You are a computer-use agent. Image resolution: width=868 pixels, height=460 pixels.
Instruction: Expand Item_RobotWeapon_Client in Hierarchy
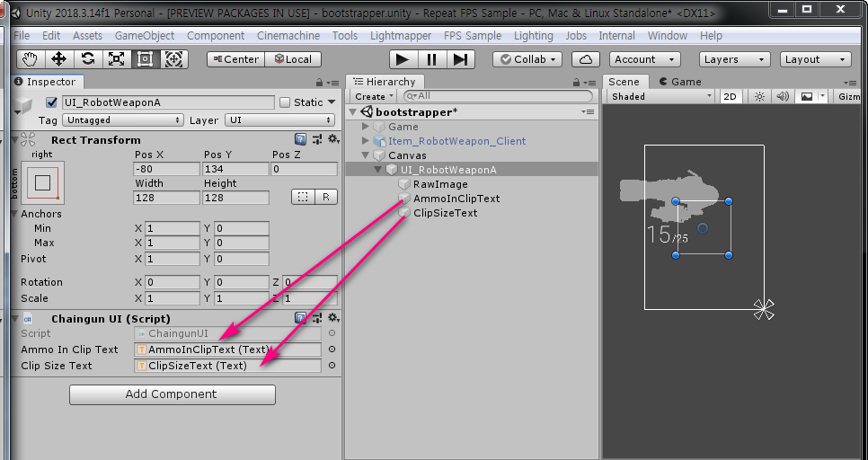[x=366, y=141]
